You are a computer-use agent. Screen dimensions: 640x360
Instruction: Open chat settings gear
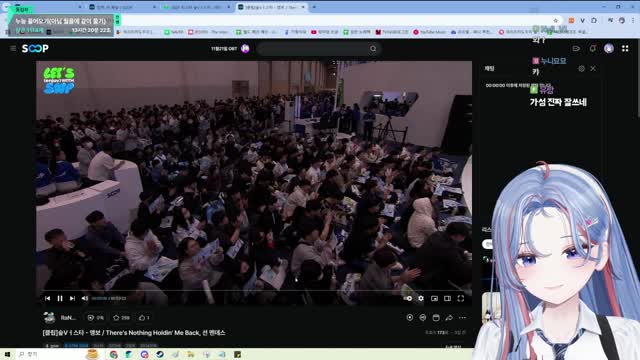point(581,69)
